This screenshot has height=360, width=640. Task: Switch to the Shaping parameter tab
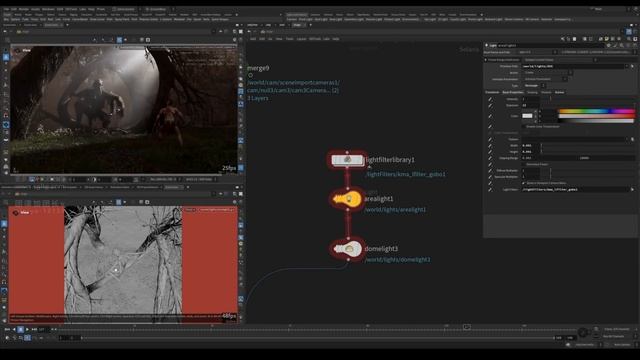point(532,92)
